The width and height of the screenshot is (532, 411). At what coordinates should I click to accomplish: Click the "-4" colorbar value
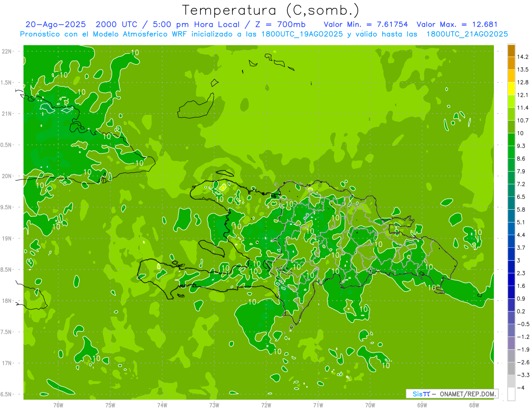tap(521, 388)
